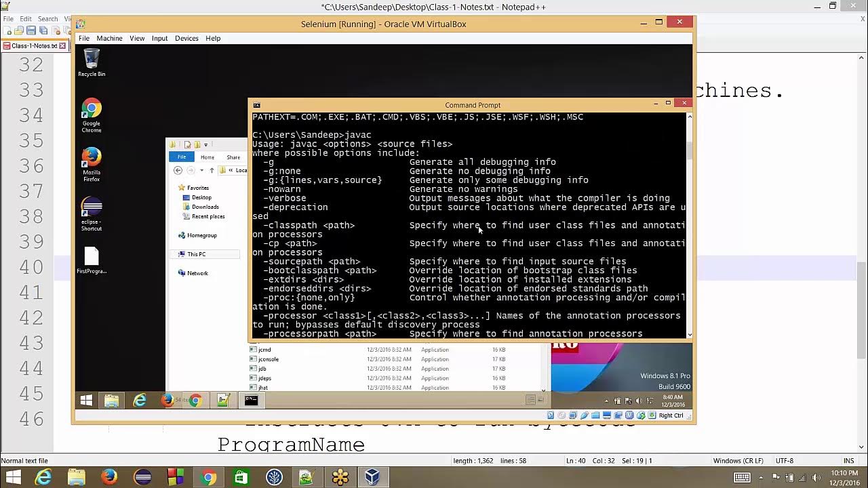Viewport: 868px width, 488px height.
Task: Open the Recycle Bin on the VM desktop
Action: click(92, 62)
